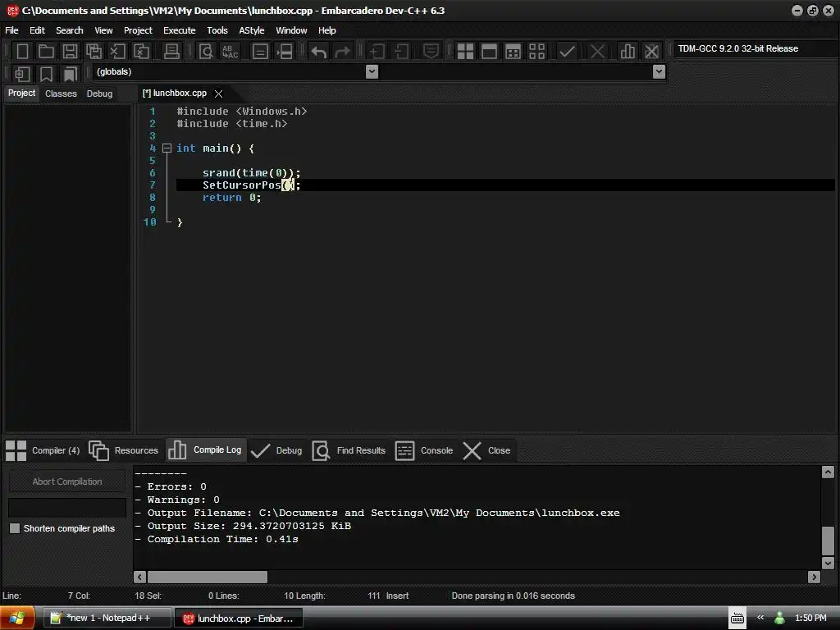
Task: Click the Compile four-squares toolbar icon
Action: coord(465,52)
